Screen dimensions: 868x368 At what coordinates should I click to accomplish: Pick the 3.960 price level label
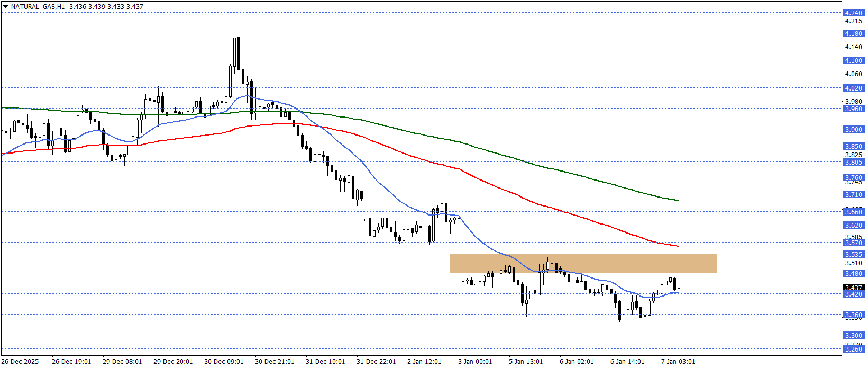853,109
